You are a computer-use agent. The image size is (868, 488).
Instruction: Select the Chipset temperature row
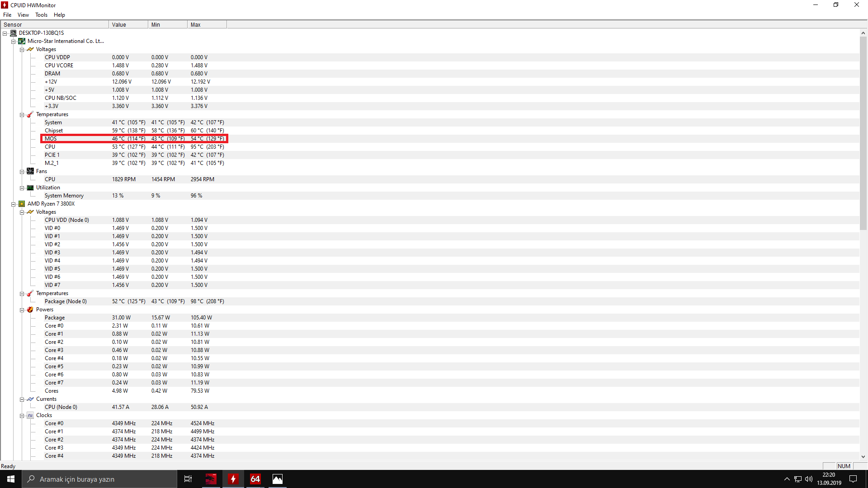[429, 131]
